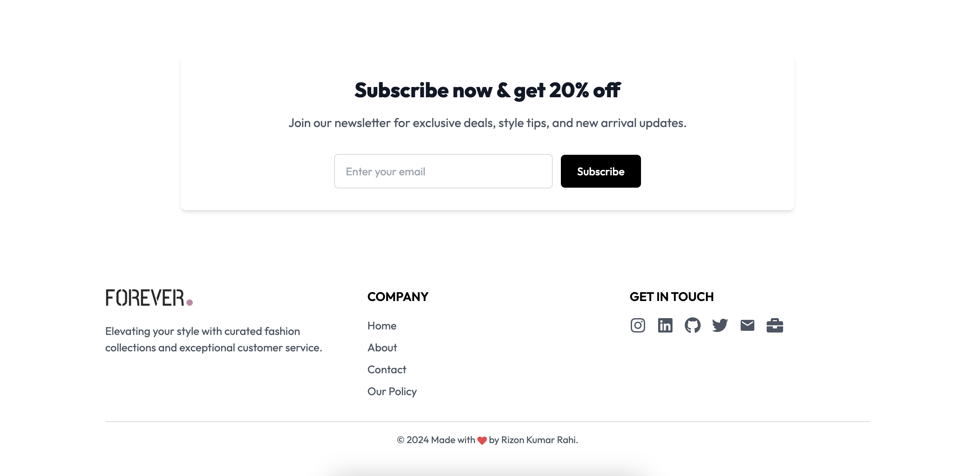Click the email envelope icon

(x=747, y=325)
